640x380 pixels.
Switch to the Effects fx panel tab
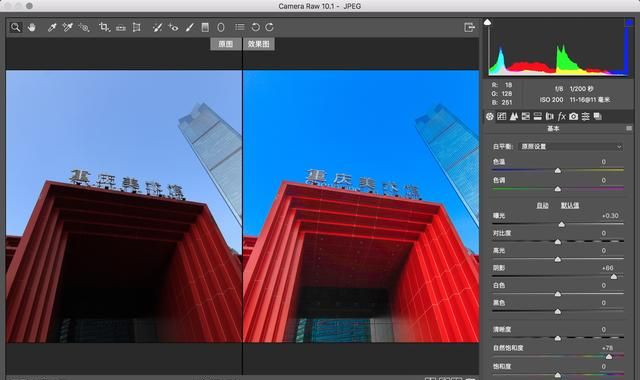click(x=562, y=117)
